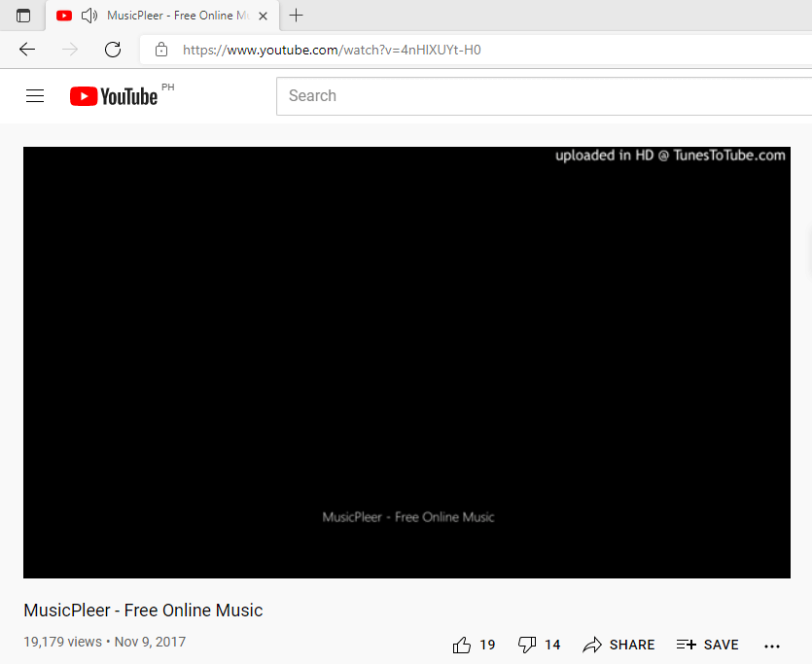
Task: Dislike the video with thumbs down icon
Action: click(527, 645)
